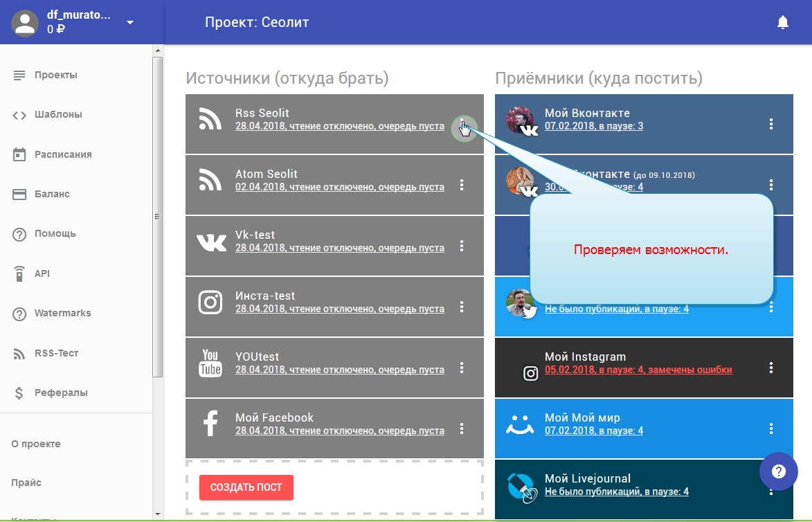Click the notifications bell icon
This screenshot has width=812, height=522.
point(783,23)
